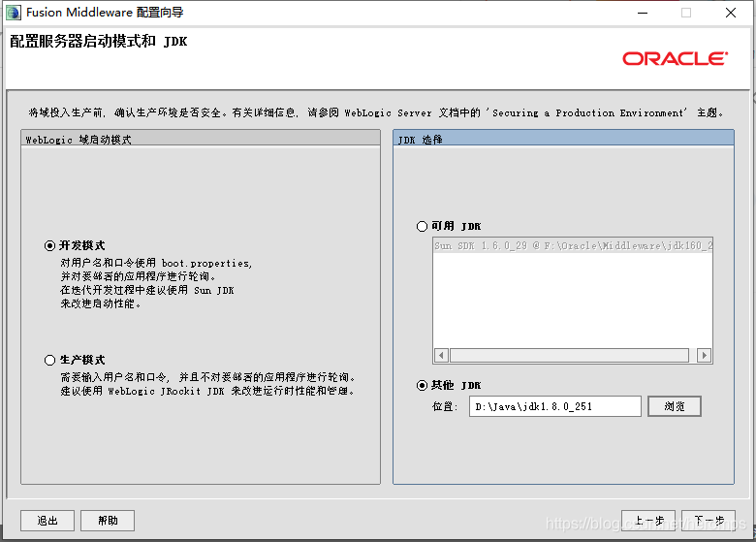Select the 开发模式 radio button
Image resolution: width=756 pixels, height=542 pixels.
tap(49, 246)
